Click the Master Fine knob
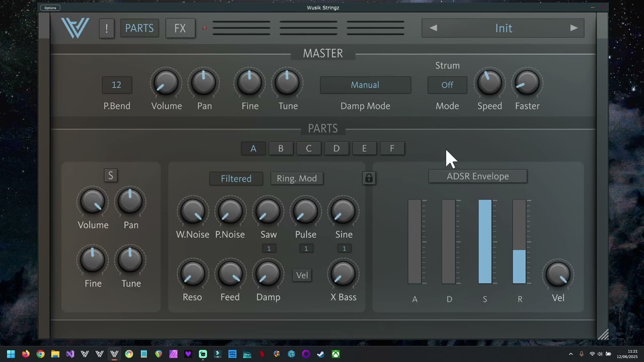This screenshot has height=362, width=644. pos(250,82)
